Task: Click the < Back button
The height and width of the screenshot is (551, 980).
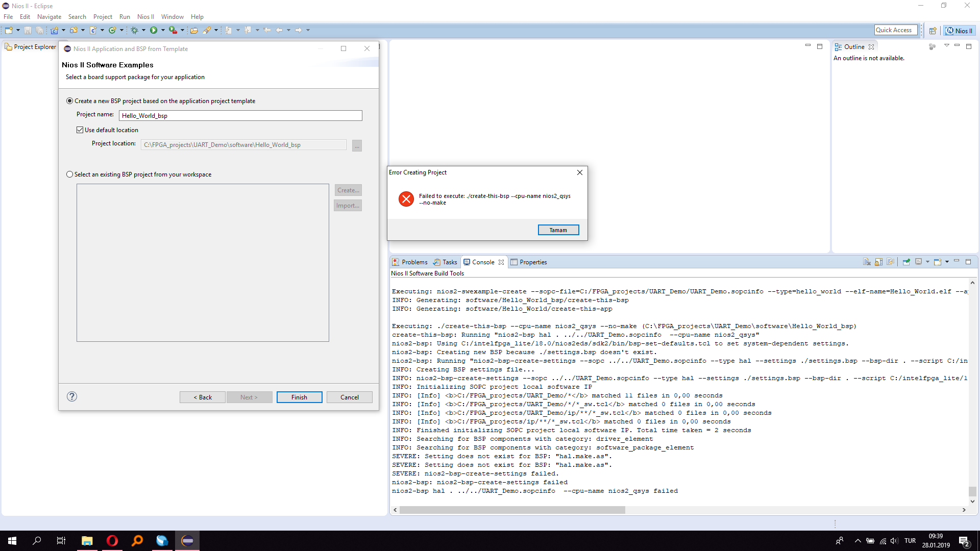Action: pos(203,397)
